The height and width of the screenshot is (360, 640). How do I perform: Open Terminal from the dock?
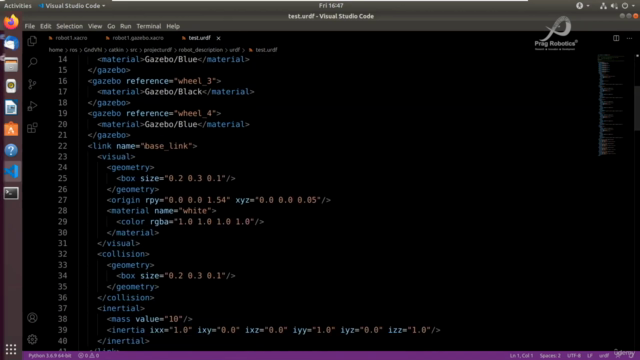click(x=11, y=193)
